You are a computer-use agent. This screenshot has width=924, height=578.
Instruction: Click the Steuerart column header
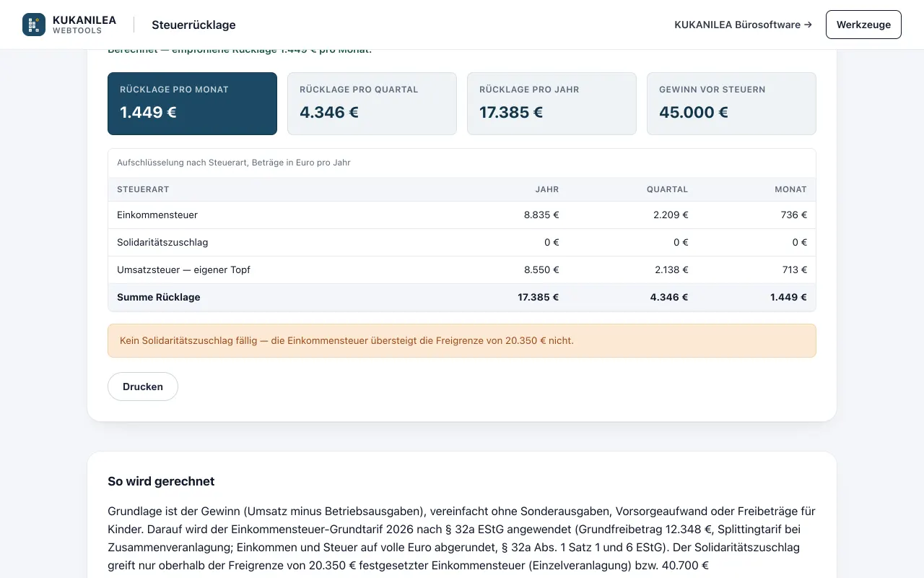[143, 189]
